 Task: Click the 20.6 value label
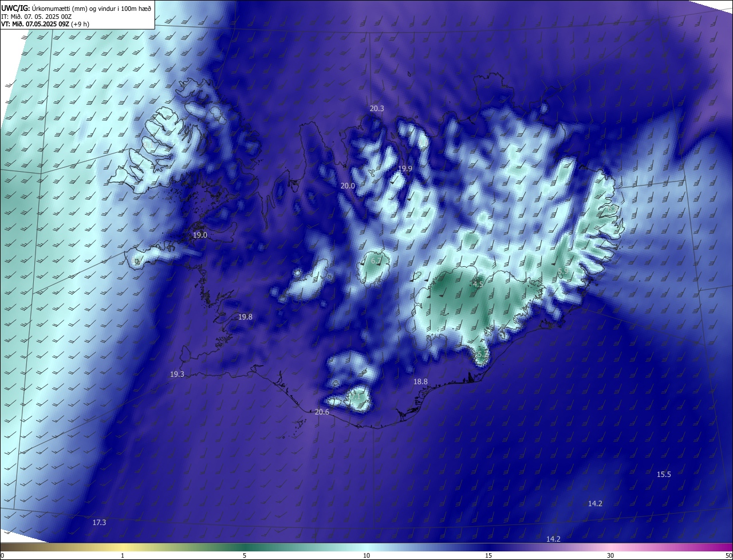[x=322, y=412]
